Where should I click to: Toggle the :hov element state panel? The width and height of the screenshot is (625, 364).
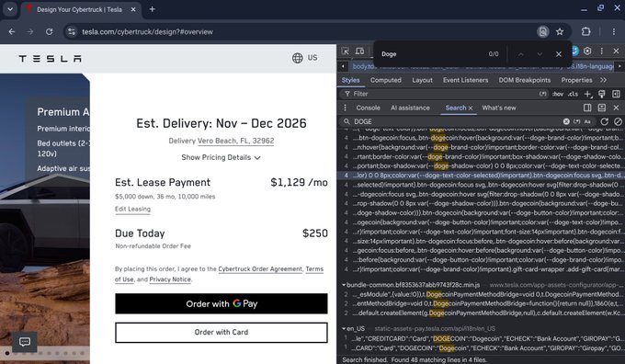[x=558, y=94]
